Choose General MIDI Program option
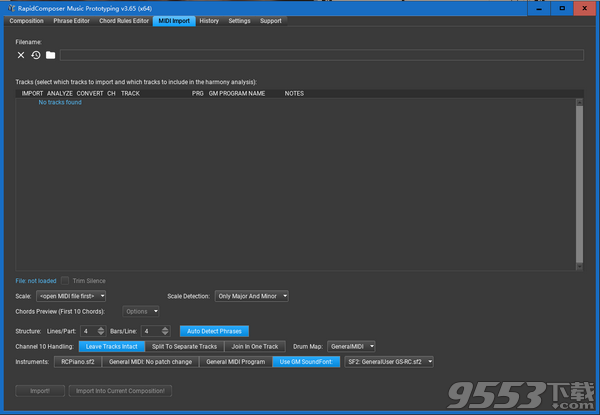Image resolution: width=600 pixels, height=415 pixels. click(x=236, y=362)
